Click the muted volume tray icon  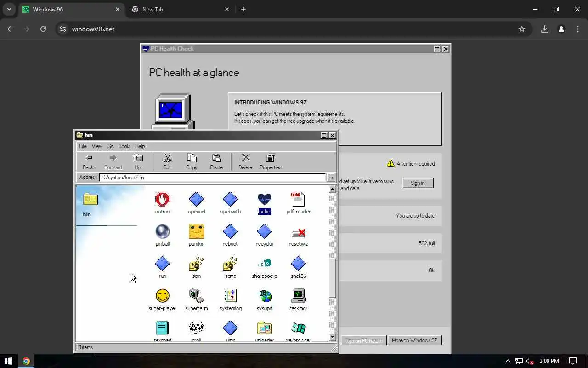tap(530, 361)
